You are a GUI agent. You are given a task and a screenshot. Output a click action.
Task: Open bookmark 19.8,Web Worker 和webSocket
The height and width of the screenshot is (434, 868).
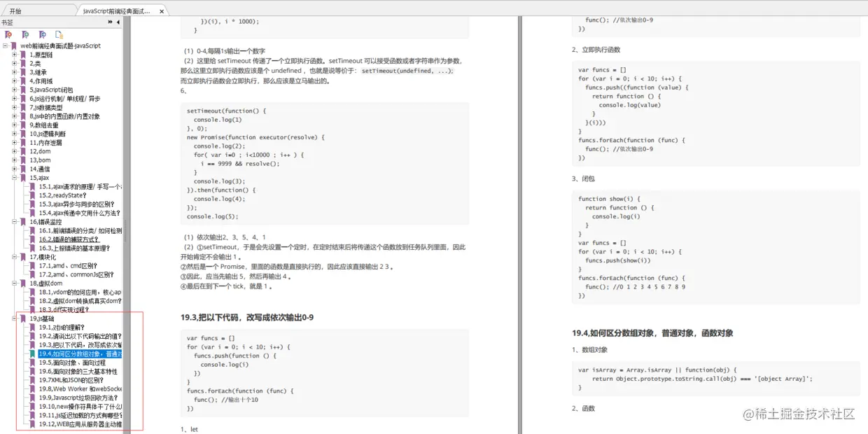pyautogui.click(x=80, y=388)
